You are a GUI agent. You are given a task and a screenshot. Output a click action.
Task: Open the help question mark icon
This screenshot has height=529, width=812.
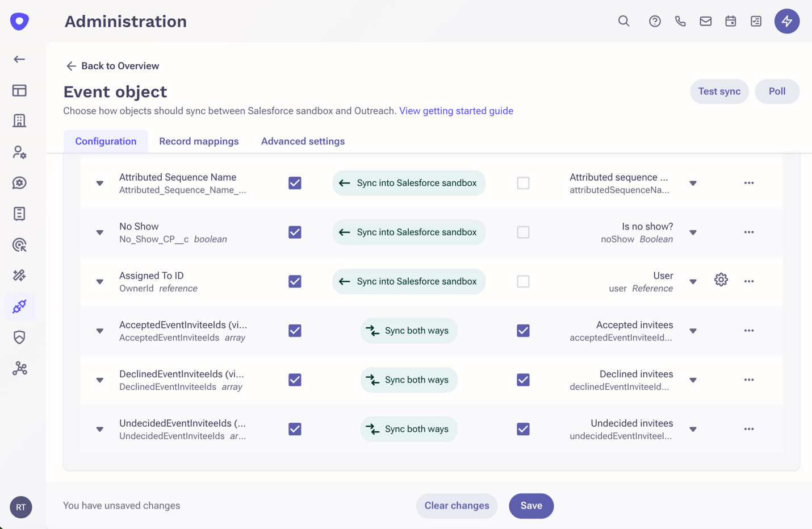coord(655,21)
